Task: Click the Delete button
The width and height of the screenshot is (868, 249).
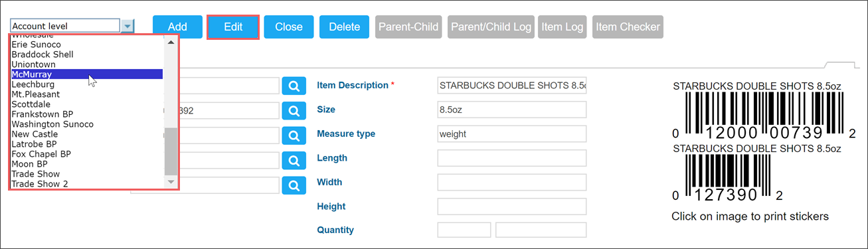Action: click(345, 27)
